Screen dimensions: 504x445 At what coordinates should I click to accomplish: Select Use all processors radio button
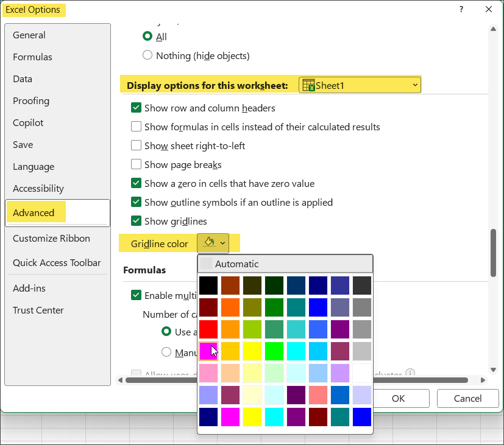click(x=166, y=331)
